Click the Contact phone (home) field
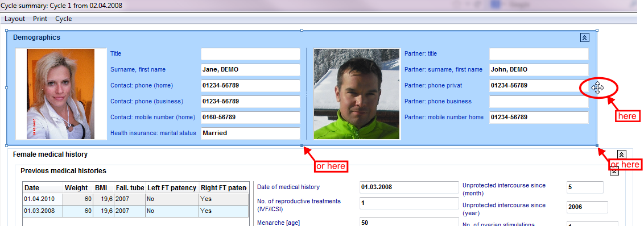The height and width of the screenshot is (226, 644). click(250, 86)
